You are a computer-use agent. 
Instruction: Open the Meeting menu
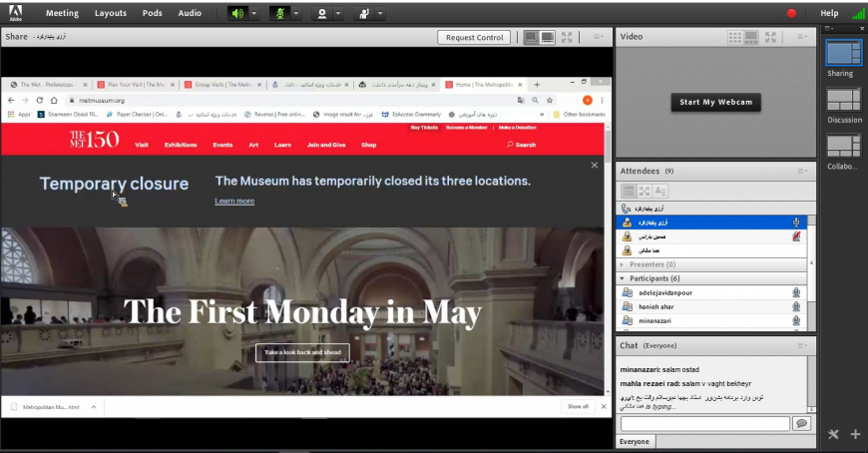coord(62,13)
